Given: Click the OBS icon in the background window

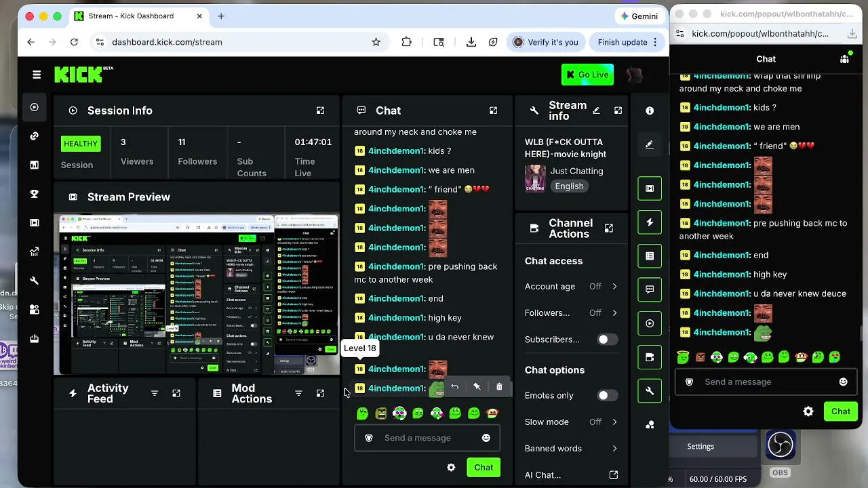Looking at the screenshot, I should click(x=780, y=445).
